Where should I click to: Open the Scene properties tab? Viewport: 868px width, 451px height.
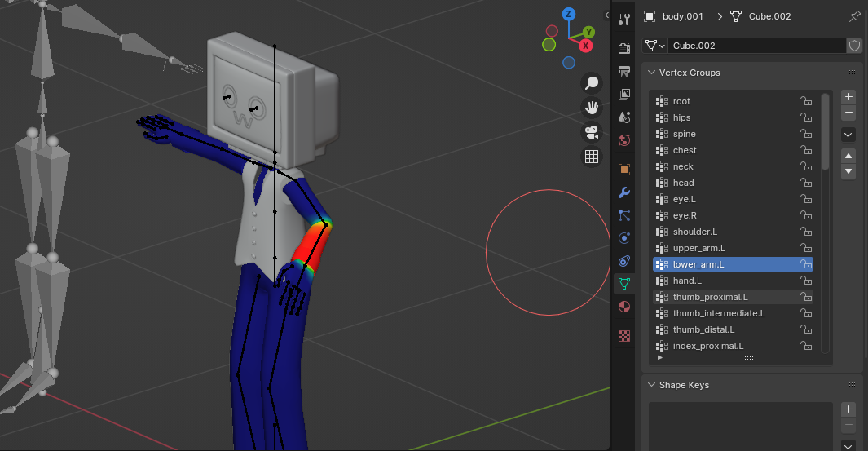pyautogui.click(x=623, y=117)
